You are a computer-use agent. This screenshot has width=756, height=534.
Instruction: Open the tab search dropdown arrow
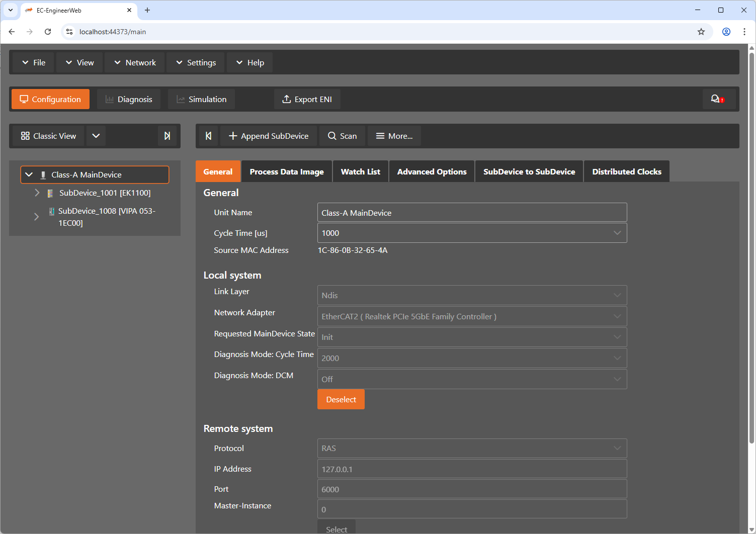pos(11,10)
